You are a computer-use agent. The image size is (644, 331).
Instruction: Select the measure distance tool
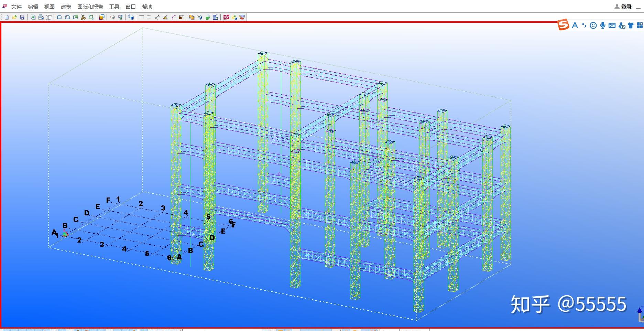pos(157,17)
